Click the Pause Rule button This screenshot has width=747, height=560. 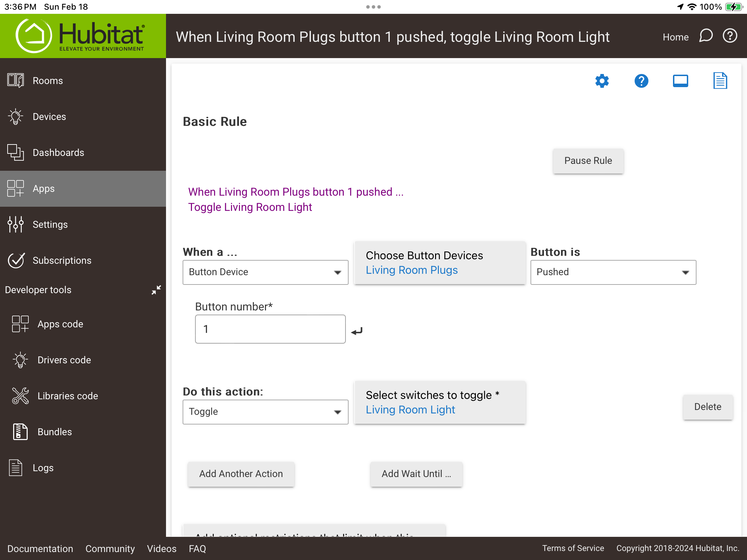click(588, 161)
